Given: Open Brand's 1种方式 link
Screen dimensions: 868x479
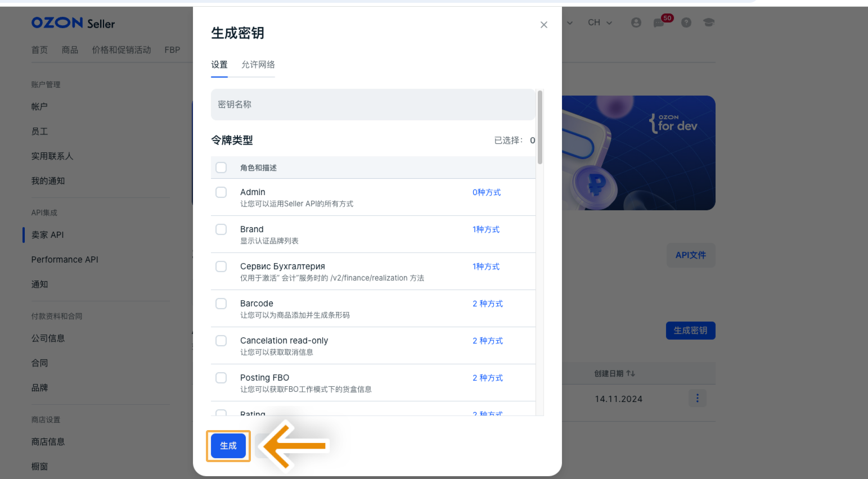Looking at the screenshot, I should (x=486, y=229).
